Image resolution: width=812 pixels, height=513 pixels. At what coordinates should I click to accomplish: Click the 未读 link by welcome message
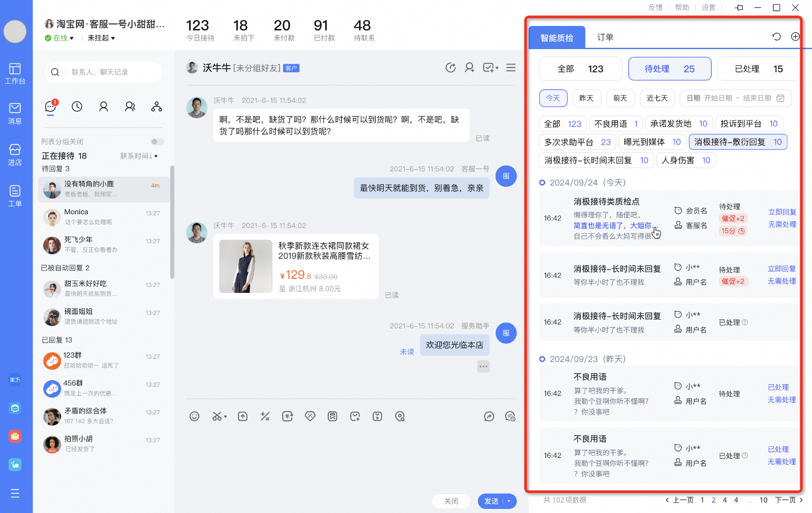[407, 352]
